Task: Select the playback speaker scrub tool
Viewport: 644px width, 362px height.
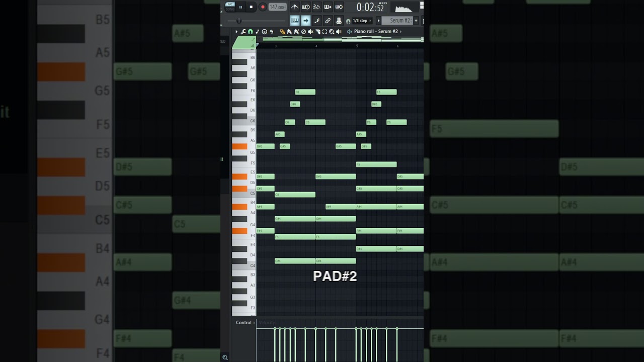Action: pyautogui.click(x=339, y=32)
